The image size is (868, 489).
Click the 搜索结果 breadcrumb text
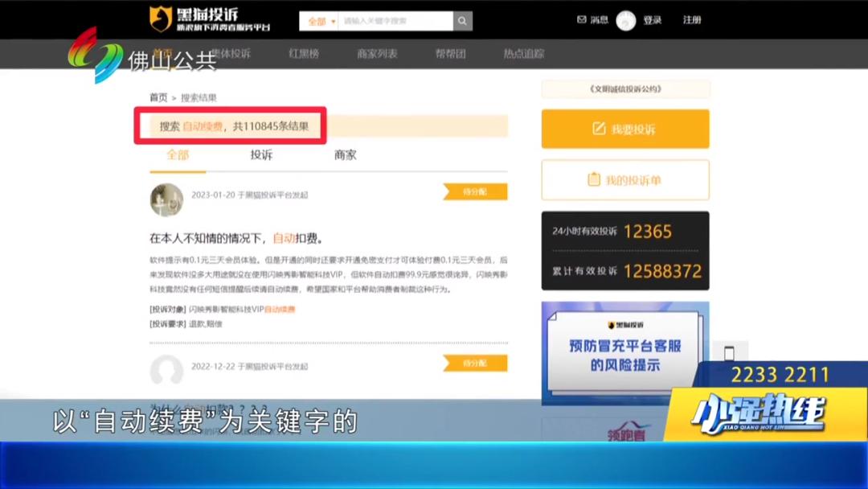[x=199, y=97]
